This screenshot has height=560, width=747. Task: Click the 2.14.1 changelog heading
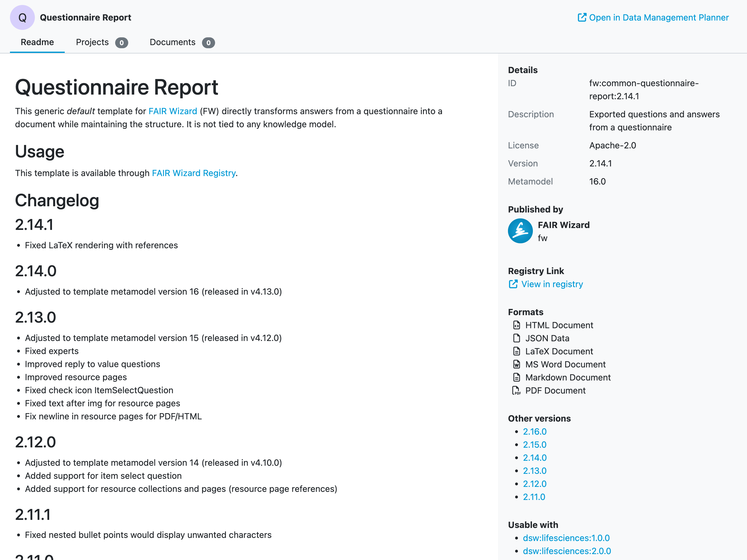click(34, 225)
